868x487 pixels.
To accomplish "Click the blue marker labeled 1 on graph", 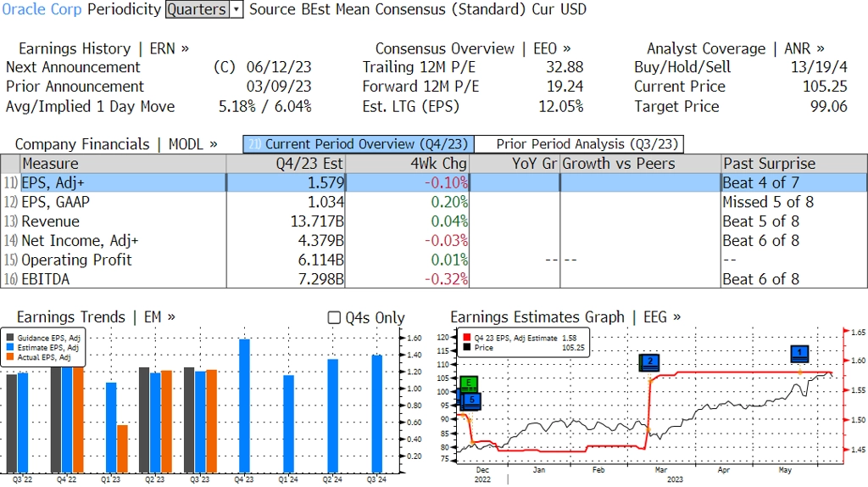I will coord(800,354).
